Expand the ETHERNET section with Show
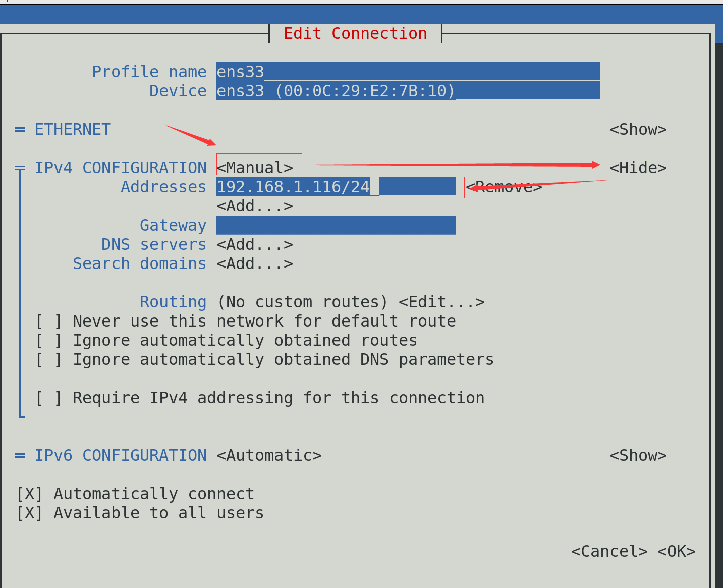Image resolution: width=723 pixels, height=588 pixels. 638,129
